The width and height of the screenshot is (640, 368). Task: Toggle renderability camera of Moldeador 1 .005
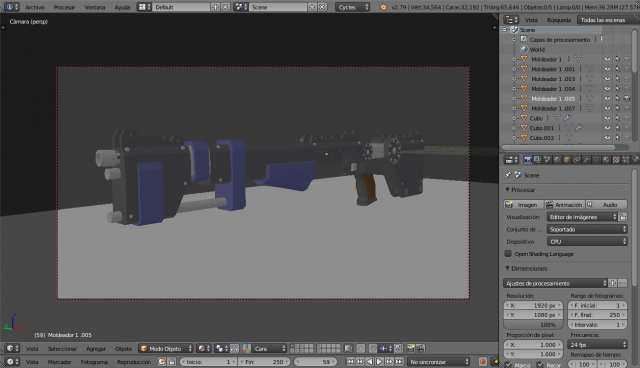(x=627, y=98)
